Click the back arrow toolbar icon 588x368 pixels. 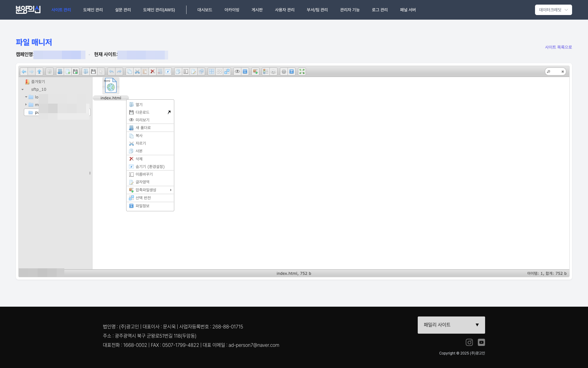(24, 71)
